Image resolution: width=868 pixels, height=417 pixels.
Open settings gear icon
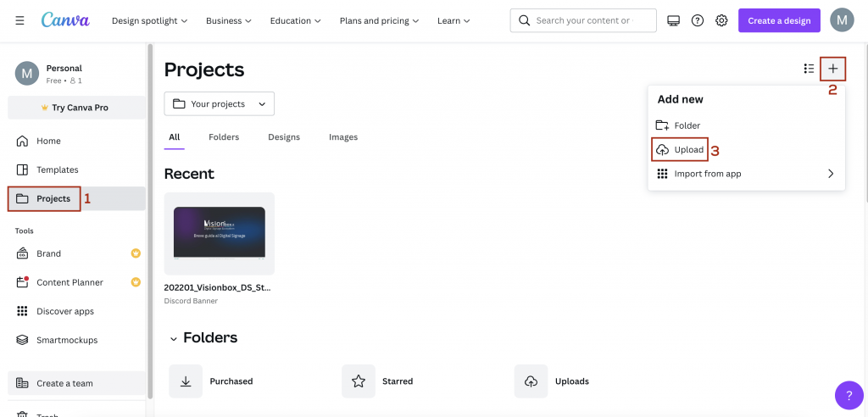point(721,20)
